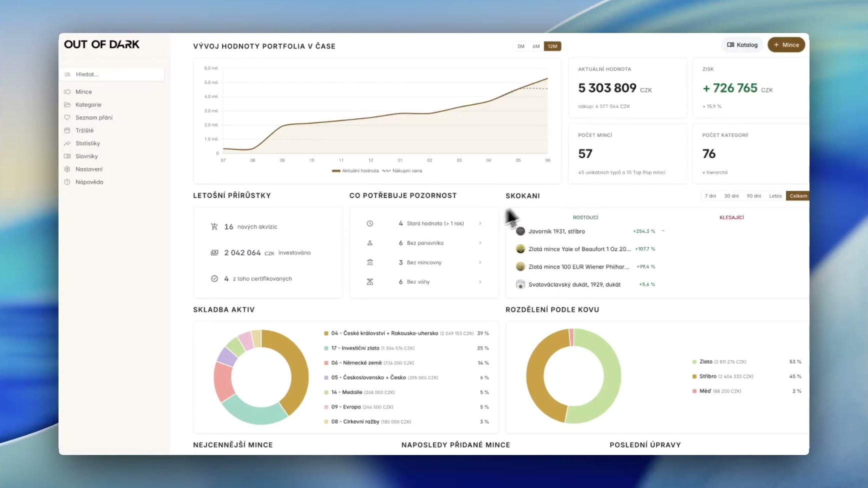Expand the Bez váhy row chevron
Screen dimensions: 868x488
click(480, 282)
